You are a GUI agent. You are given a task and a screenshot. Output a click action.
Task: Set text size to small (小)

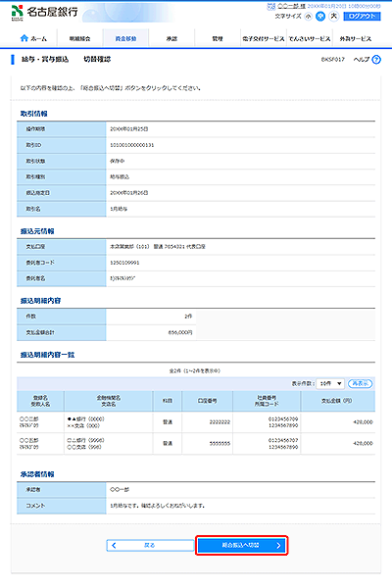[x=309, y=16]
